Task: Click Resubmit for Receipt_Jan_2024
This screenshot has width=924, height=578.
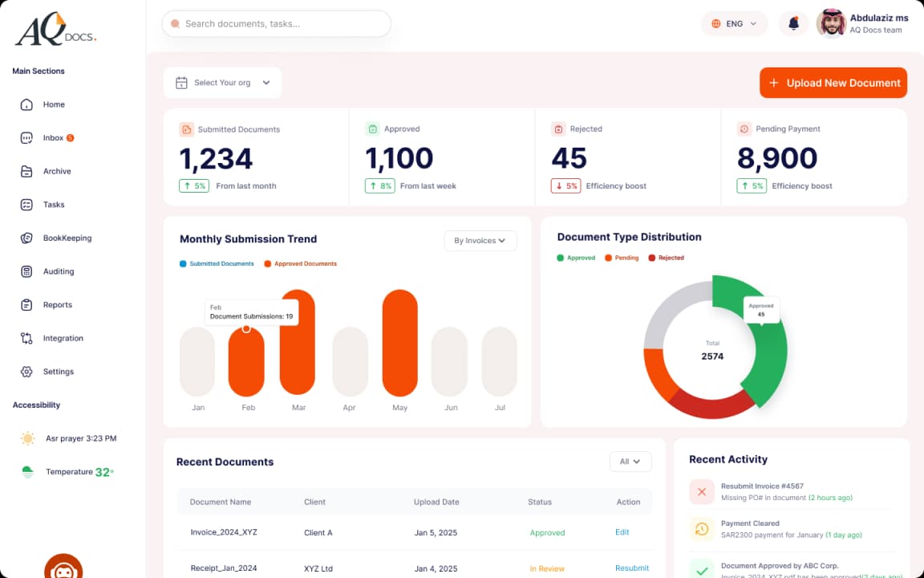Action: (632, 568)
